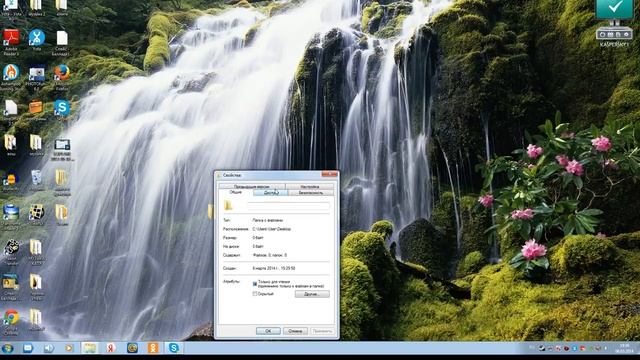Open media player taskbar icon
The height and width of the screenshot is (360, 640).
click(x=69, y=348)
